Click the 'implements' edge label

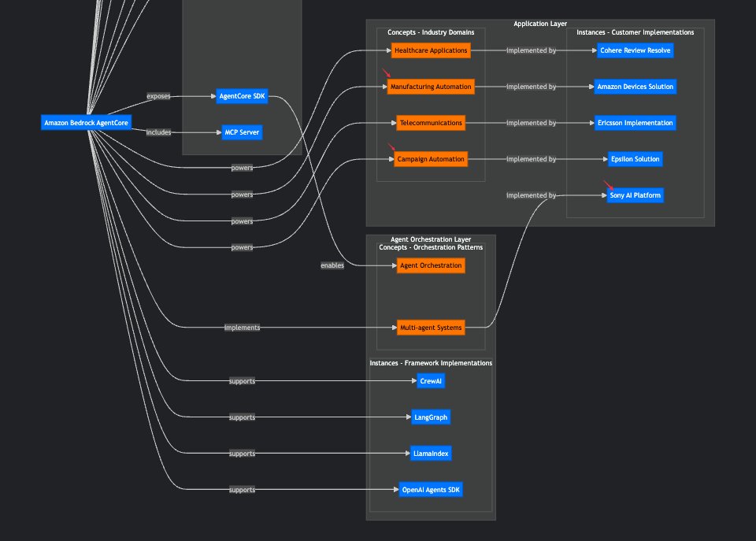(x=242, y=328)
